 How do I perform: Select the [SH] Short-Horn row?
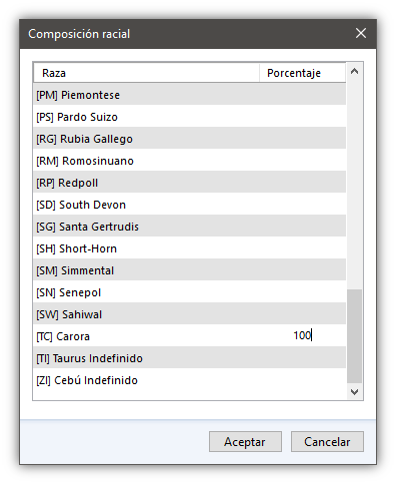coord(190,248)
